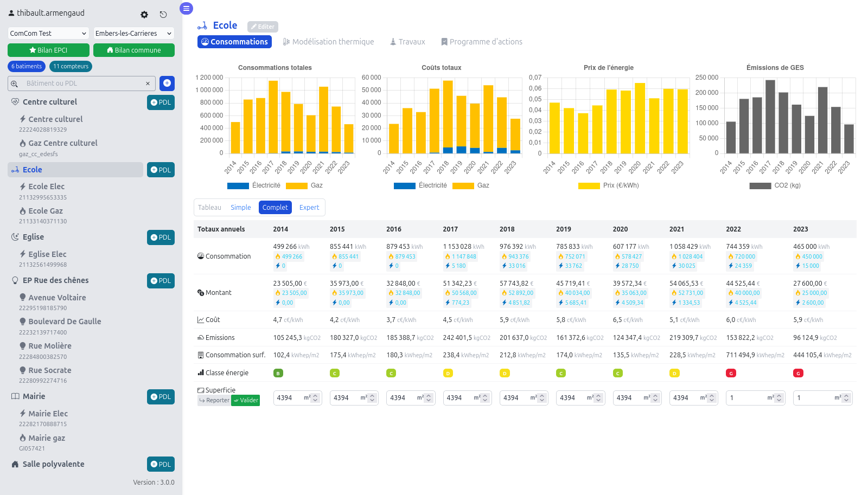Adjust the 2014 surface area stepper

(315, 398)
